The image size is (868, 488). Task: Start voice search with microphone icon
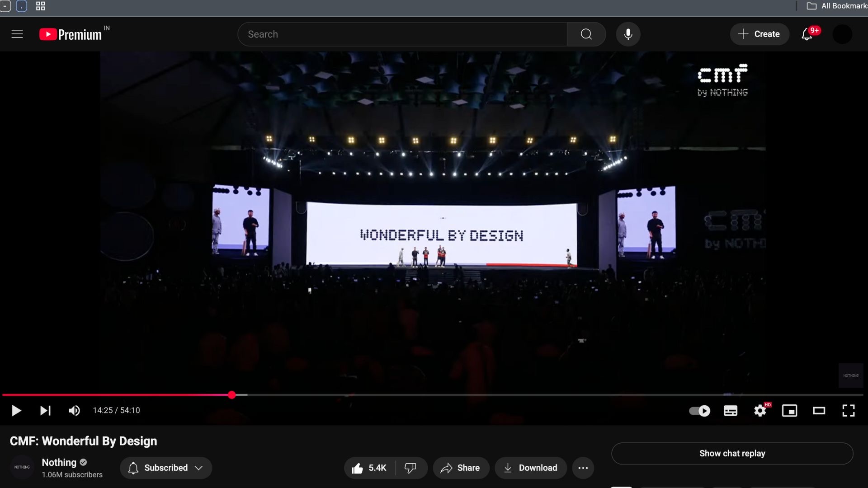[x=628, y=34]
